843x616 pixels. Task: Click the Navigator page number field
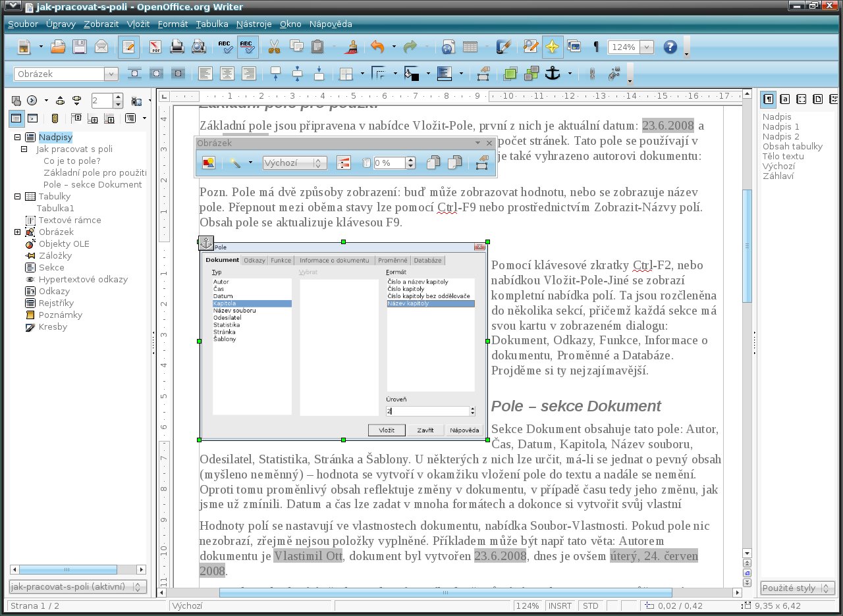point(102,101)
